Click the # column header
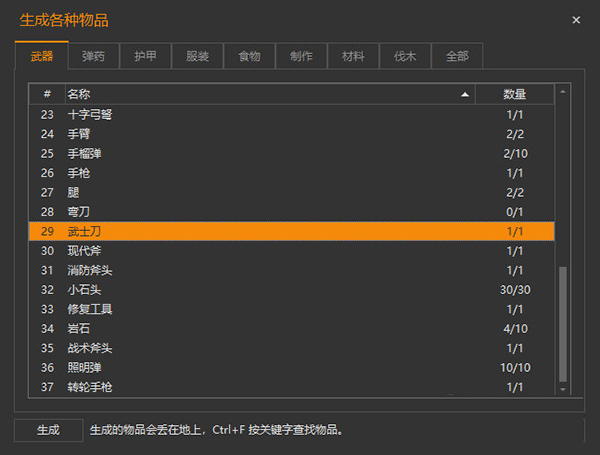Image resolution: width=600 pixels, height=455 pixels. [47, 94]
